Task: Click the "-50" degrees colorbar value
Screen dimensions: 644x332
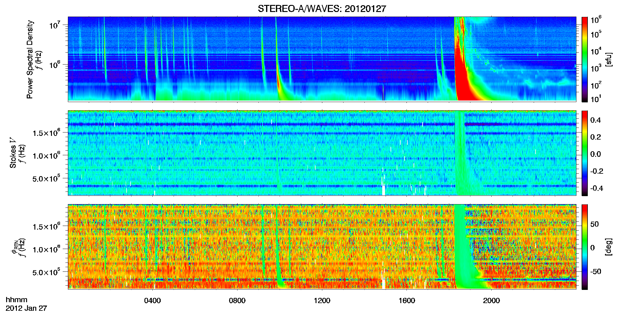Action: [595, 271]
